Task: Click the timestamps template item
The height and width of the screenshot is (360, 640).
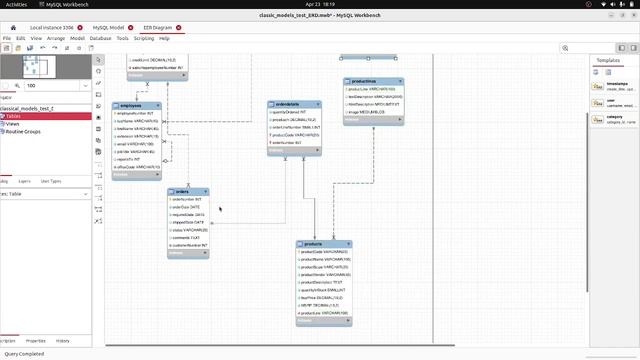Action: coord(614,86)
